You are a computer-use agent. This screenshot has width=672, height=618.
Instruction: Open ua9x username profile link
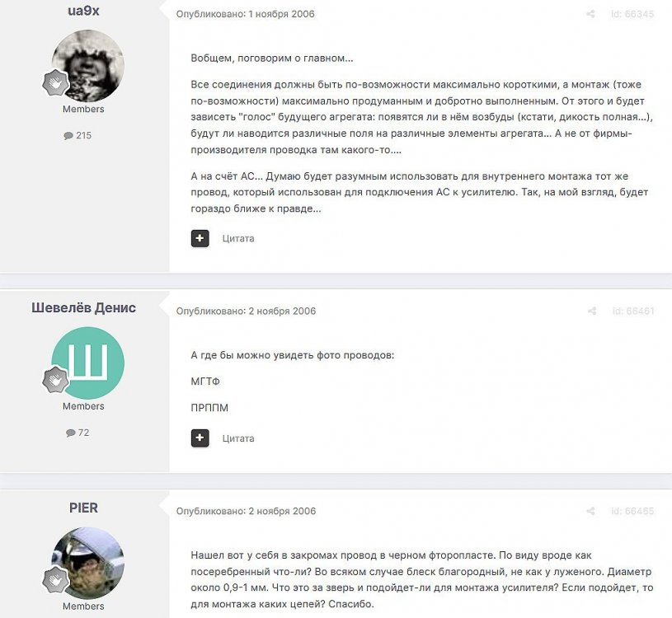(83, 11)
